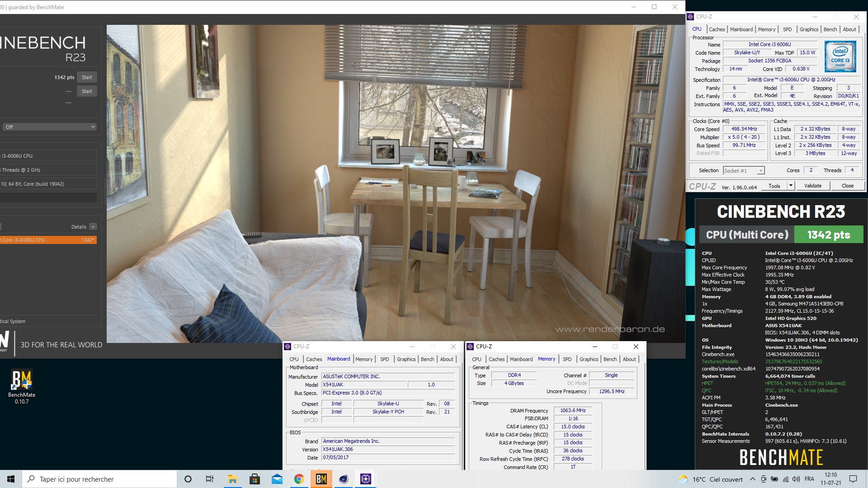Open Mainboard tab in Memory CPU-Z window
This screenshot has width=868, height=488.
[521, 359]
